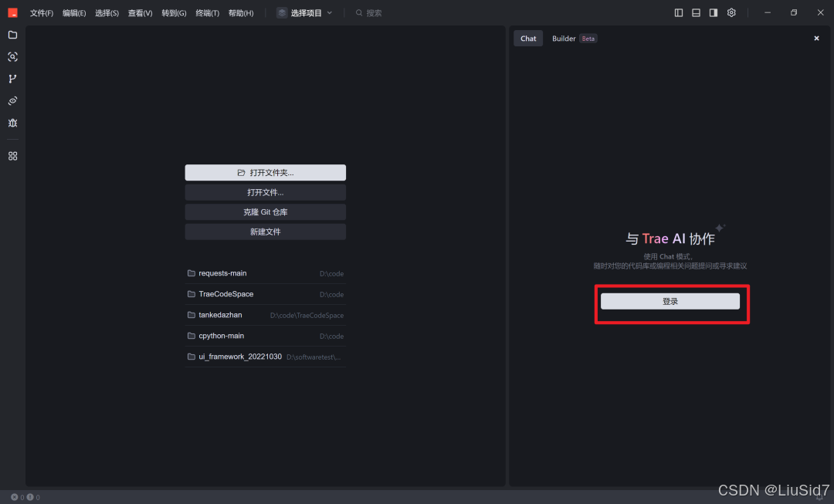Open the Extensions grid icon in sidebar
834x504 pixels.
pos(13,156)
